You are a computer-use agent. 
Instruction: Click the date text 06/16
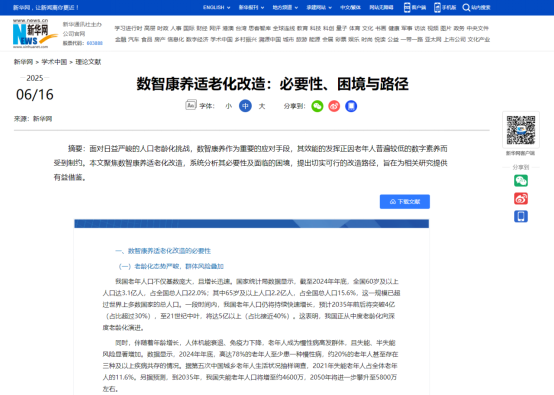pos(35,95)
